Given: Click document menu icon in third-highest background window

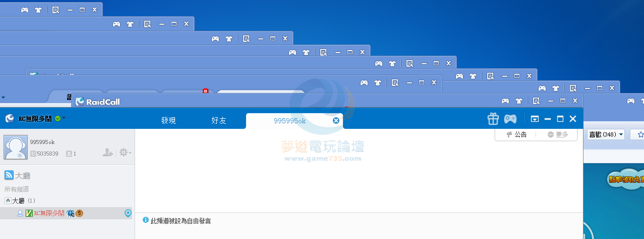Looking at the screenshot, I should tap(247, 38).
